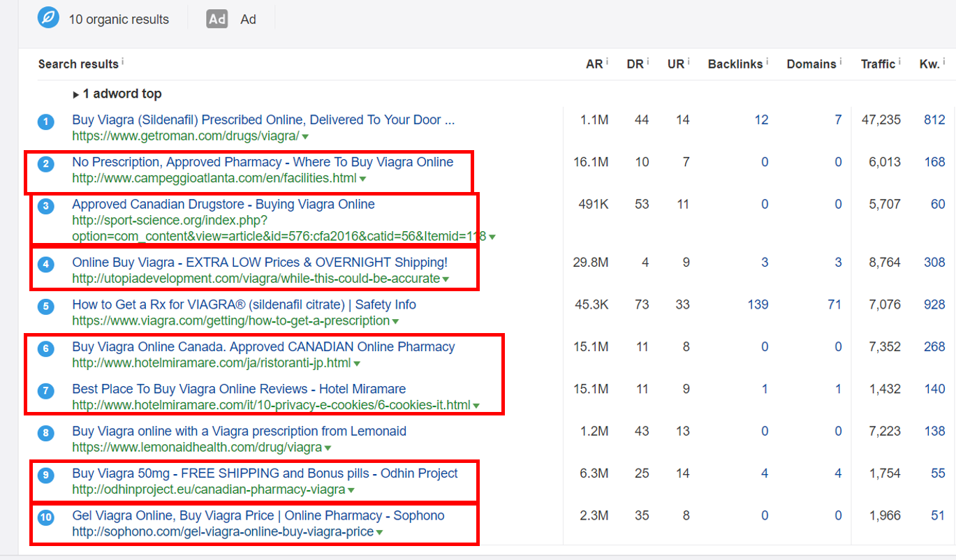
Task: Open 'Best Place To Buy Viagra Online Reviews' link
Action: pyautogui.click(x=239, y=389)
